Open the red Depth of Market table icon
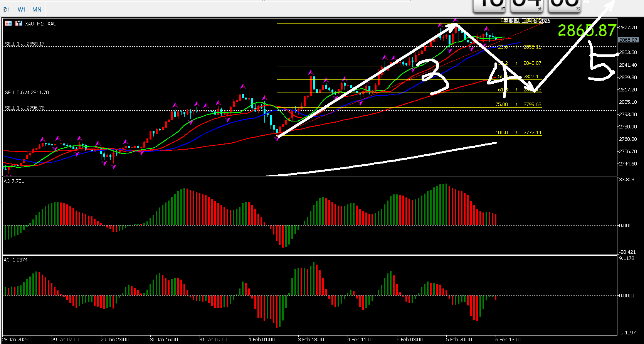 (8, 24)
